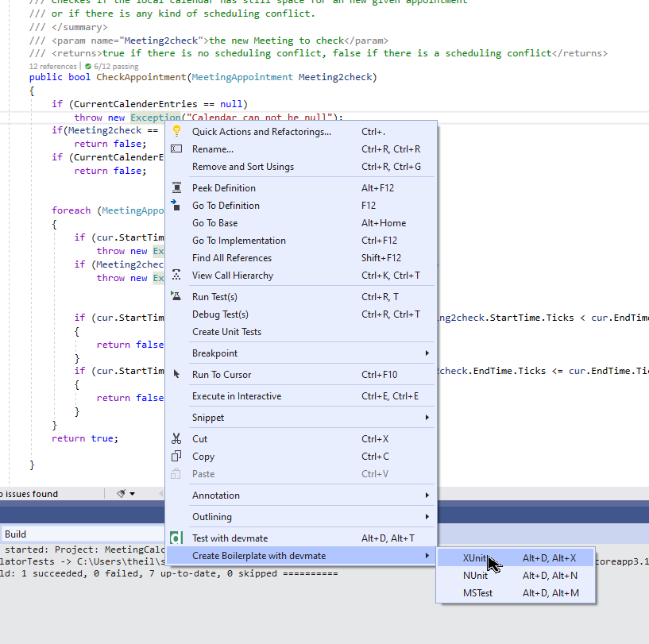This screenshot has height=644, width=649.
Task: Select Debug Test(s)
Action: point(301,314)
